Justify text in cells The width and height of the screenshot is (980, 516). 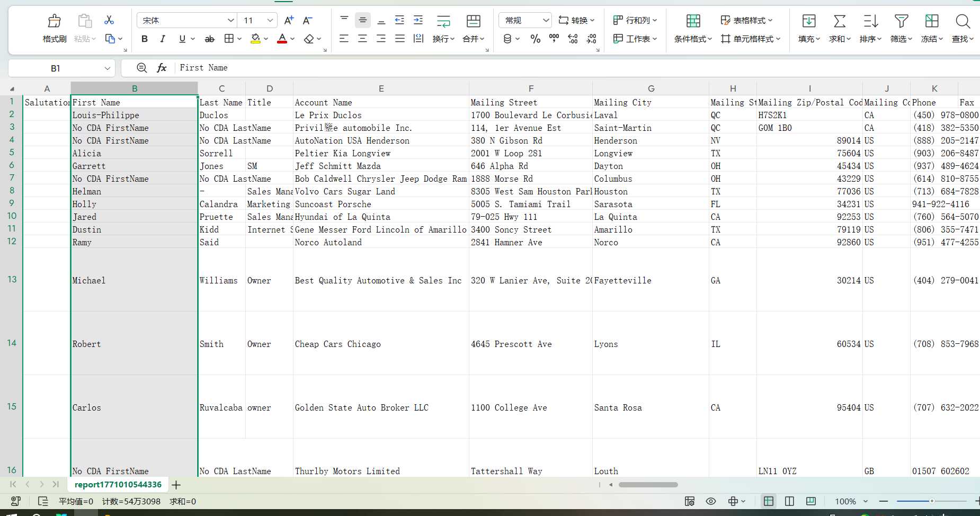tap(400, 39)
